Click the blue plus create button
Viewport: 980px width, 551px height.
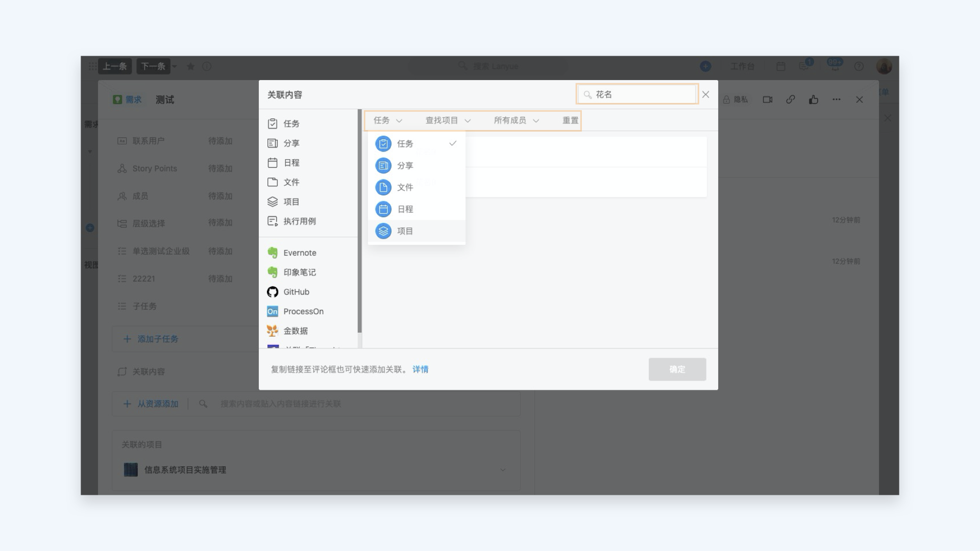click(705, 66)
